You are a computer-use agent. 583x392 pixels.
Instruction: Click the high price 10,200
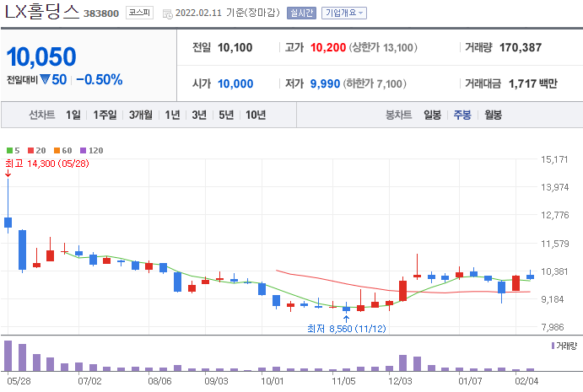pyautogui.click(x=328, y=47)
